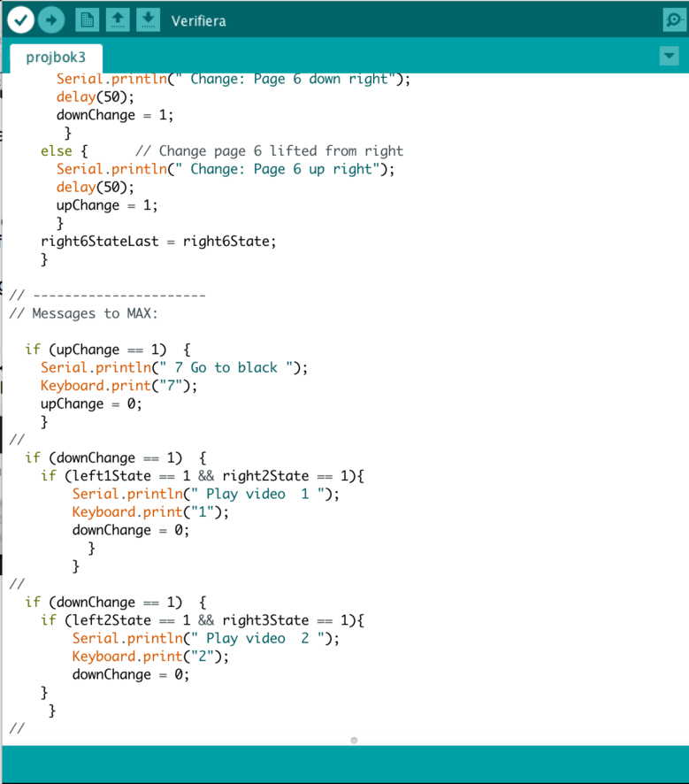Place cursor on "Messages to MAX:" comment

[x=95, y=313]
